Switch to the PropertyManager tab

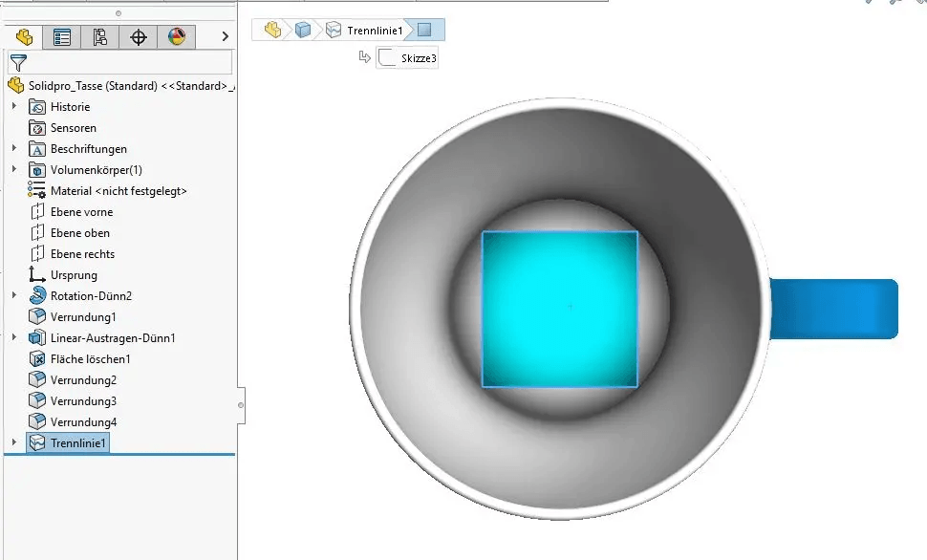pos(62,37)
